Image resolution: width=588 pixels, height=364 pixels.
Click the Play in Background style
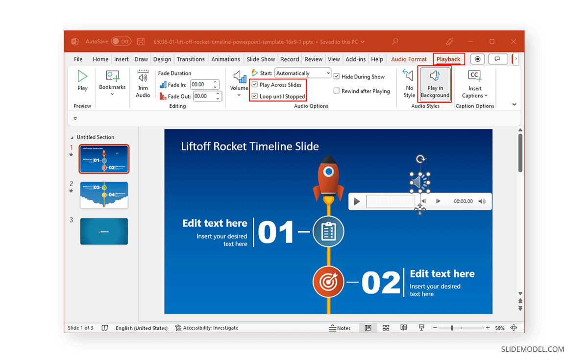point(435,83)
